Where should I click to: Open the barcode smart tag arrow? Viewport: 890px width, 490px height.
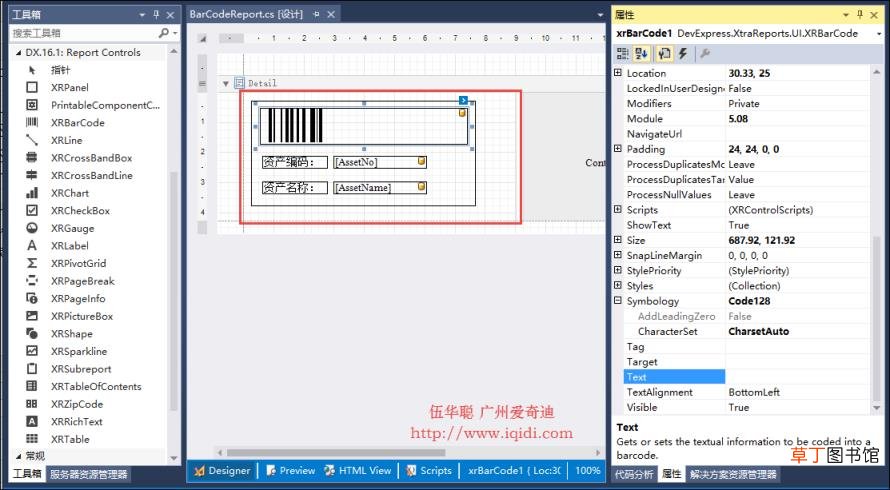pyautogui.click(x=463, y=100)
